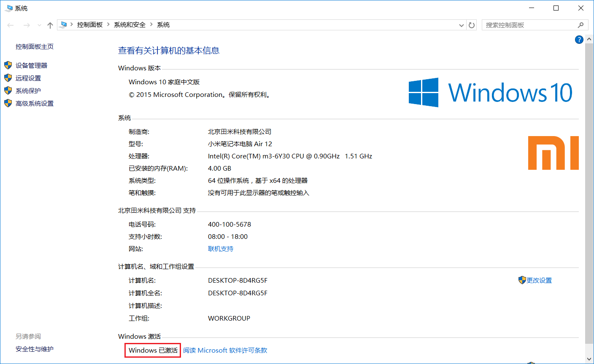
Task: Click 联机支持 online support link
Action: (221, 249)
